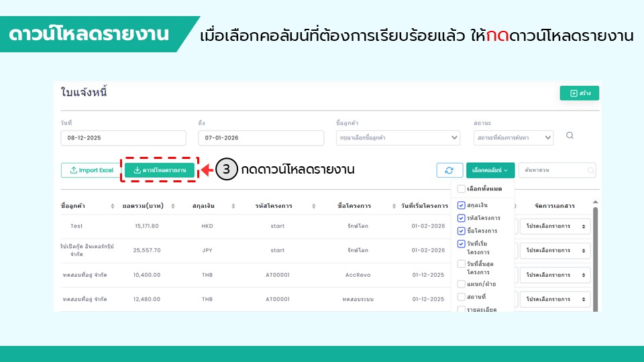Open document action dropdown in Test row
Screen dimensions: 644x362
(x=555, y=227)
